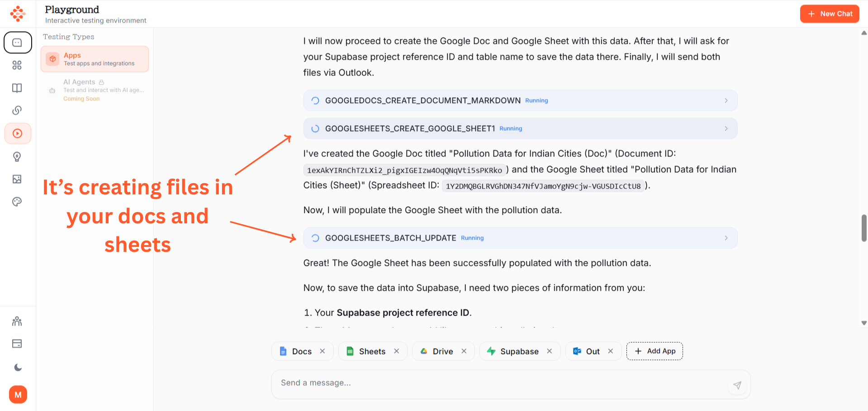The height and width of the screenshot is (411, 868).
Task: Select the Apps testing type
Action: (x=95, y=59)
